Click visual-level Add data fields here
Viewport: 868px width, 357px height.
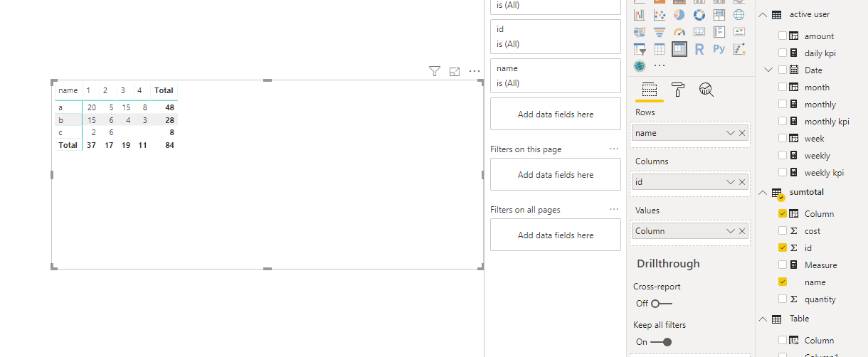coord(556,114)
